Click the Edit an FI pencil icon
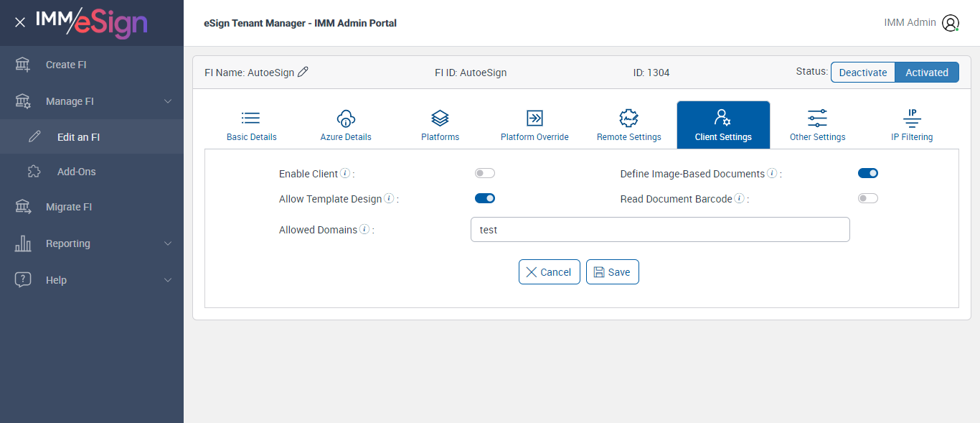980x423 pixels. (34, 136)
